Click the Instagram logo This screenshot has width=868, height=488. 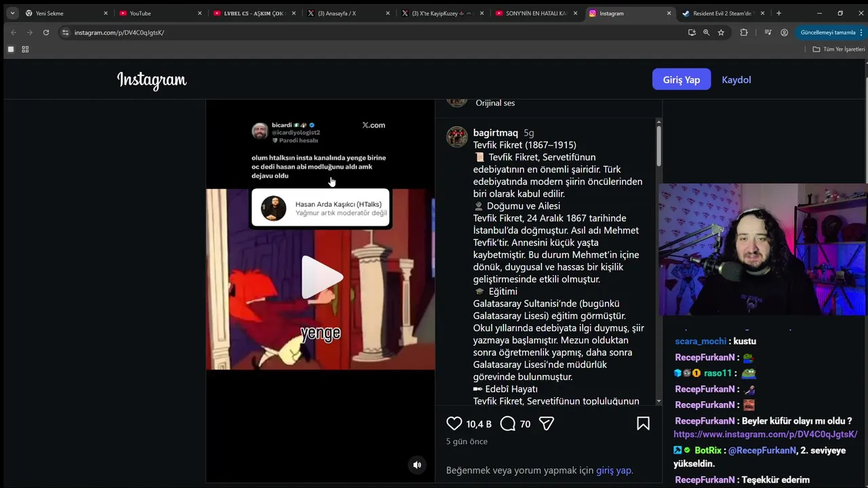click(152, 80)
